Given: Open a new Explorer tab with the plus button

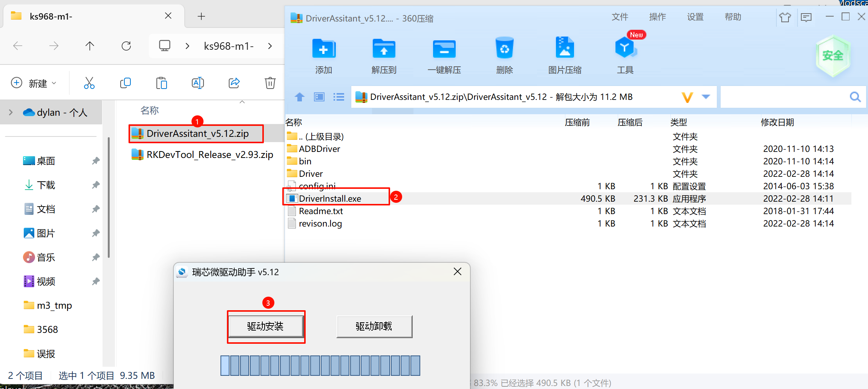Looking at the screenshot, I should (201, 16).
